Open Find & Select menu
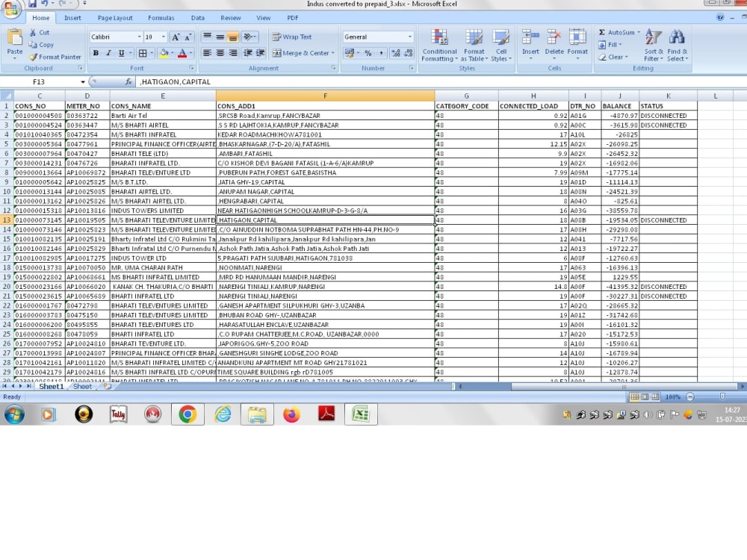The height and width of the screenshot is (560, 747). pyautogui.click(x=677, y=46)
